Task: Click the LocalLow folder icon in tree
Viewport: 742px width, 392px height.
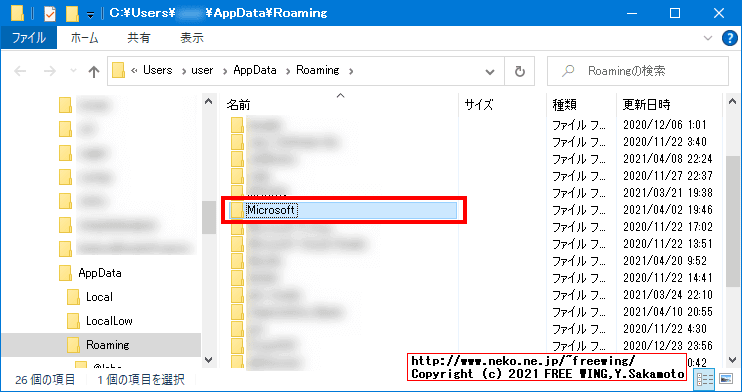Action: pyautogui.click(x=73, y=321)
